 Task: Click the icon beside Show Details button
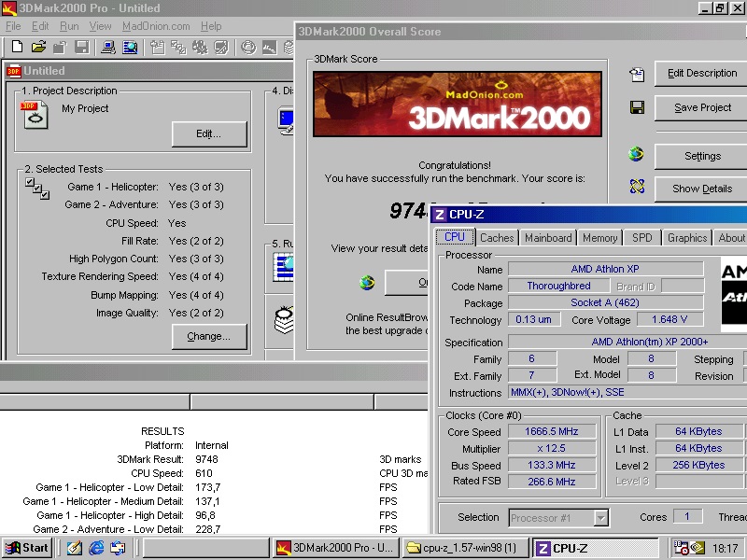coord(637,186)
